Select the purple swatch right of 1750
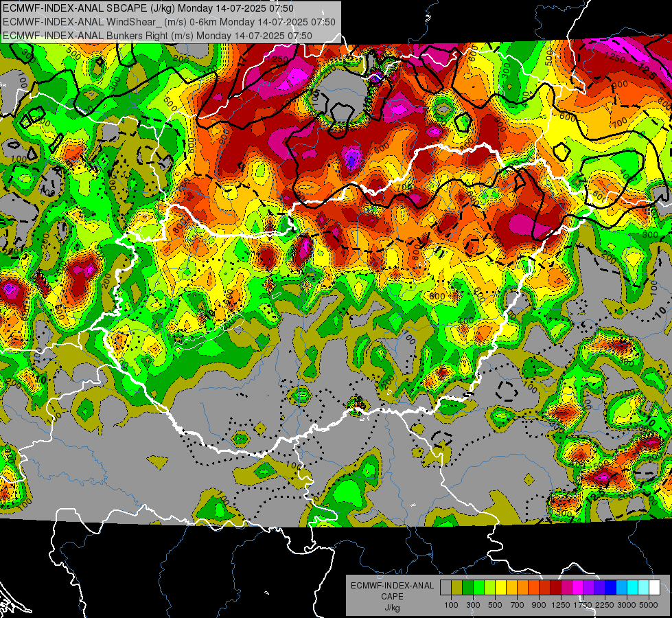The height and width of the screenshot is (618, 672). (588, 588)
